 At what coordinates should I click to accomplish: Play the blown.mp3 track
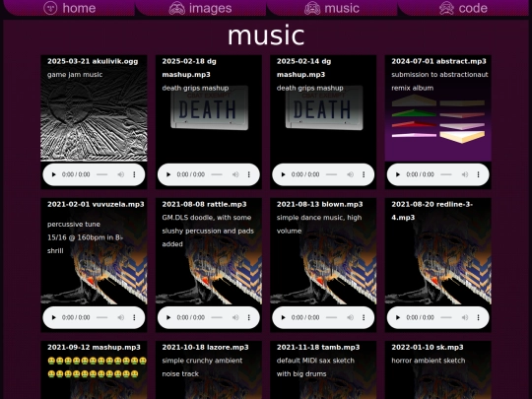tap(283, 317)
